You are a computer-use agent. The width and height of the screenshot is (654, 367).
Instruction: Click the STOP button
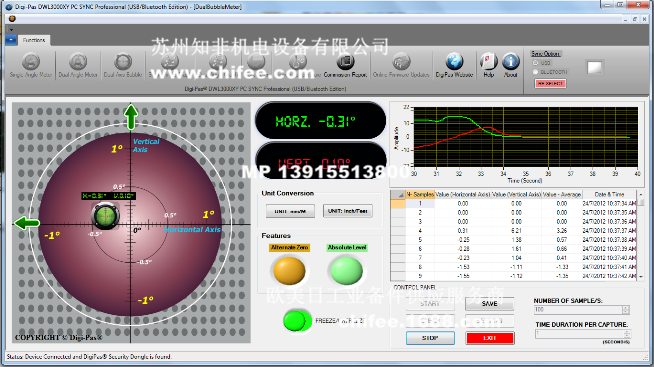(x=430, y=338)
